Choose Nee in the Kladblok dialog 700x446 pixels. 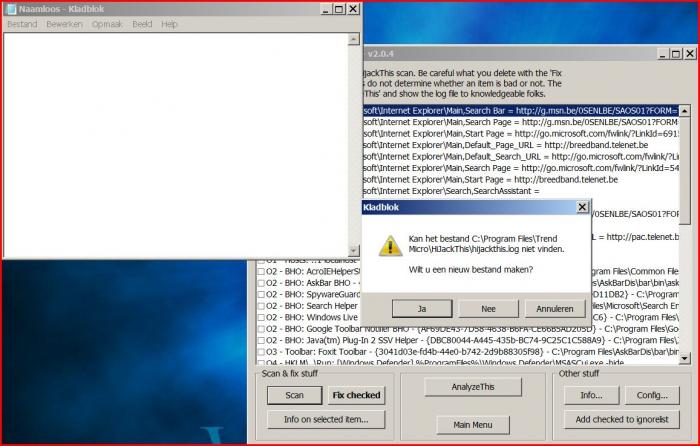click(x=488, y=308)
